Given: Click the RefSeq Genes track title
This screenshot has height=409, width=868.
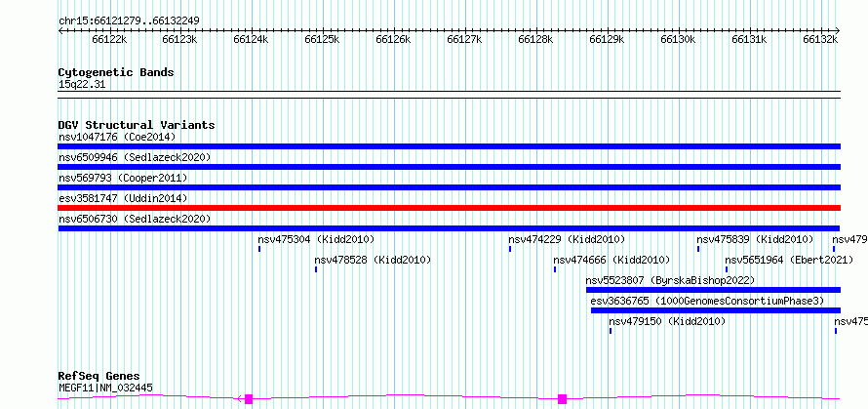Looking at the screenshot, I should 99,377.
